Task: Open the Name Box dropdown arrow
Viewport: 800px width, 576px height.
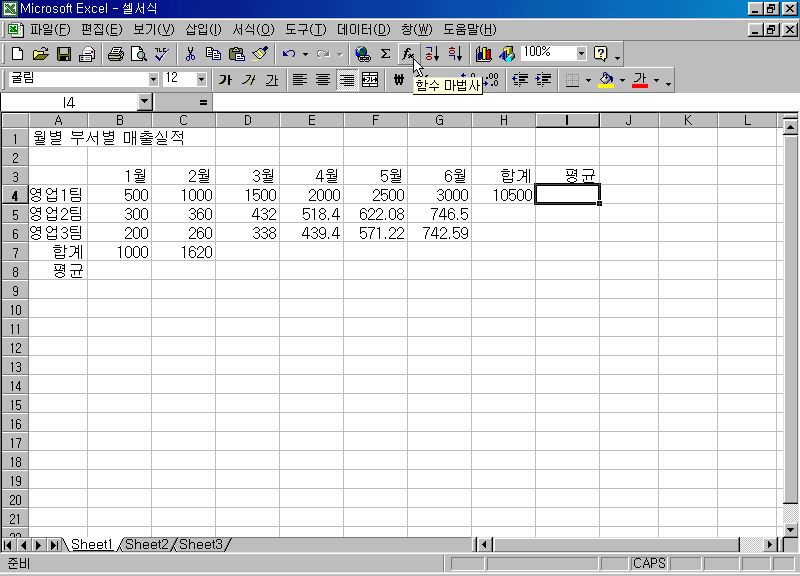Action: click(145, 102)
